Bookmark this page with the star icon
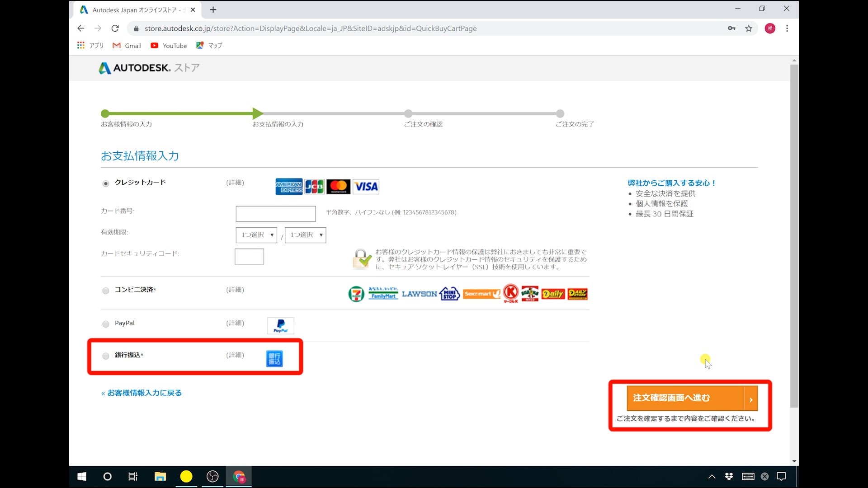868x488 pixels. [x=749, y=28]
